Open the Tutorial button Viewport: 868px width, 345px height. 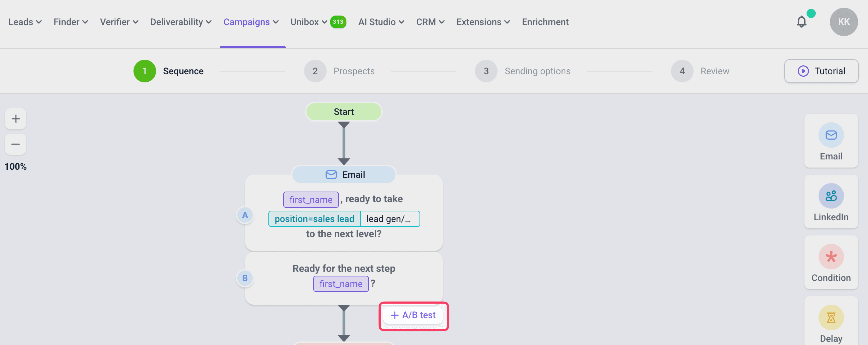(x=821, y=71)
